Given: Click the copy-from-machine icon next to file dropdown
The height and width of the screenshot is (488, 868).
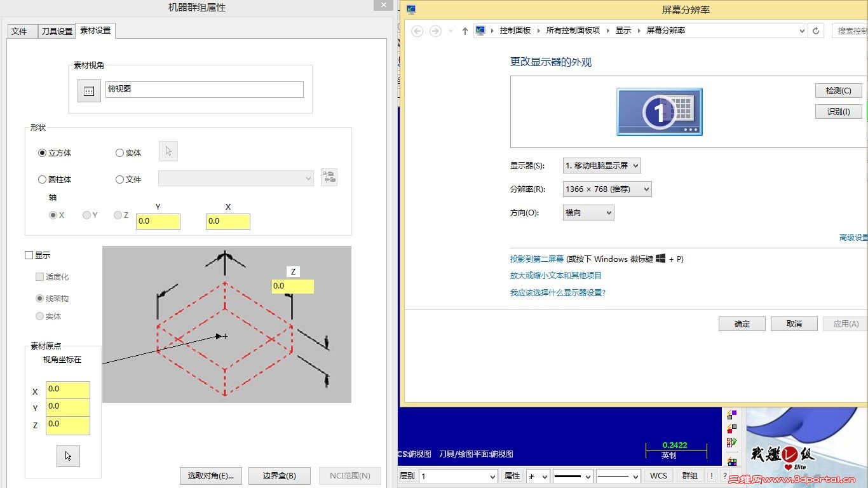Looking at the screenshot, I should click(x=329, y=177).
